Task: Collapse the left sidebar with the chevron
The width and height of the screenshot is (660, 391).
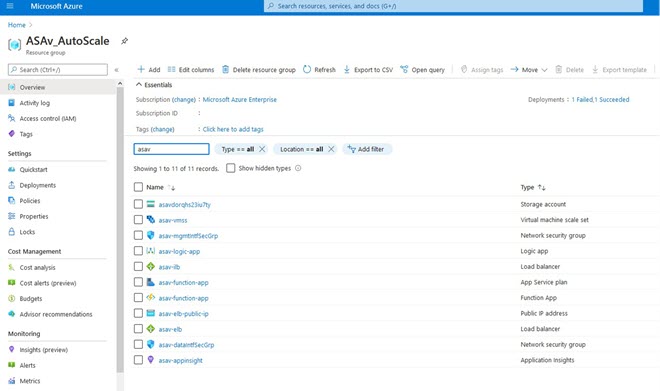Action: tap(117, 70)
